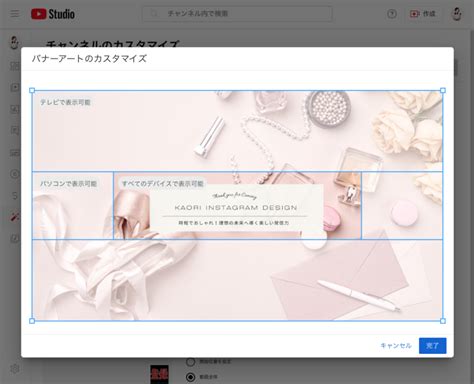Open the hamburger menu in YouTube Studio
Image resolution: width=474 pixels, height=384 pixels.
(15, 14)
